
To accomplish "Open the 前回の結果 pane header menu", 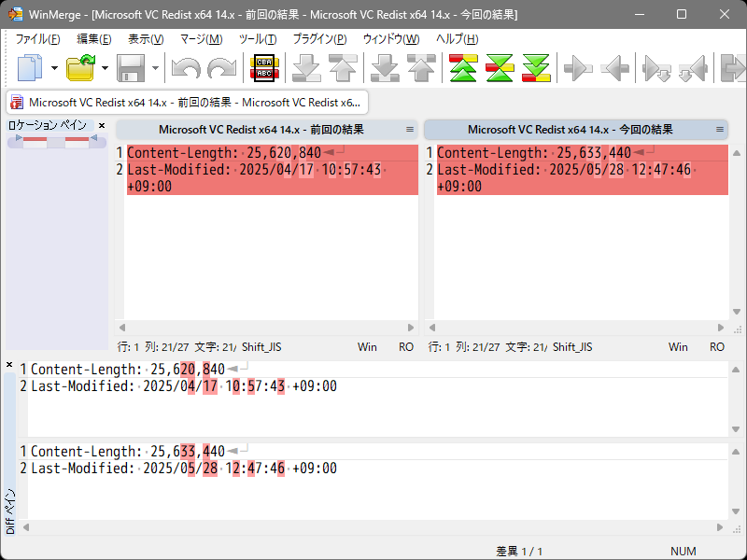I will tap(410, 130).
